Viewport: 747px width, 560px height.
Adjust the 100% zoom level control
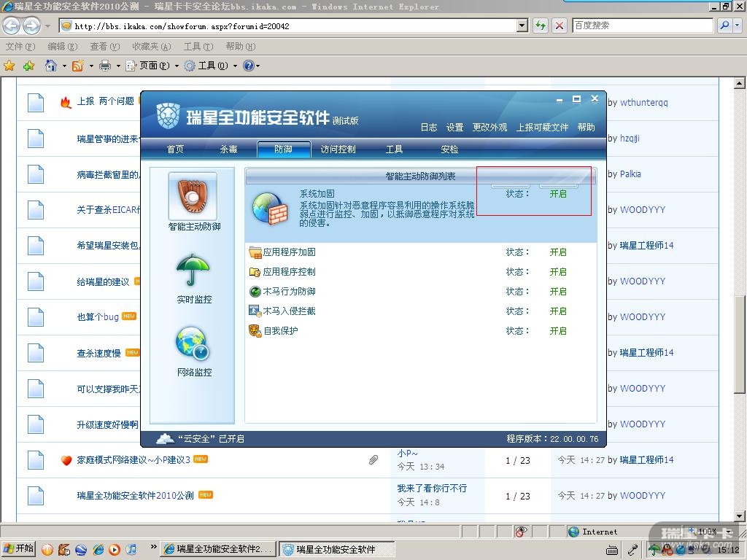(711, 532)
